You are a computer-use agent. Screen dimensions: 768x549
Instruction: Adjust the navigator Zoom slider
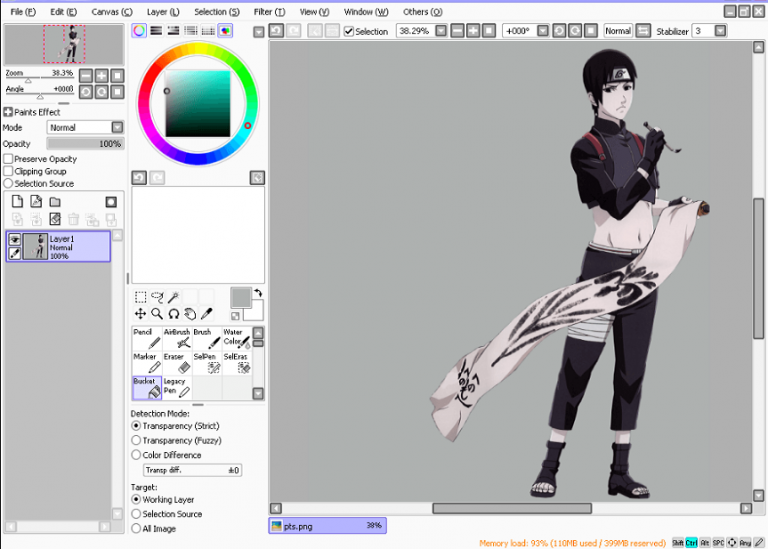point(39,78)
